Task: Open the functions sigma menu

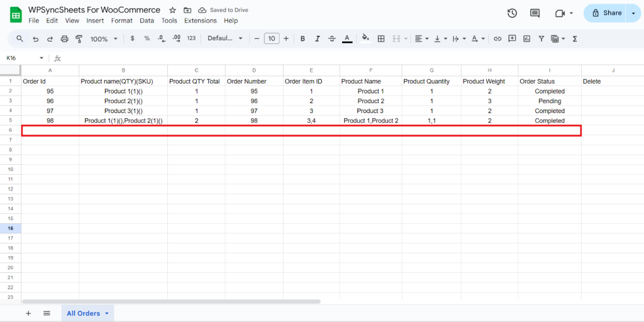Action: [x=575, y=38]
